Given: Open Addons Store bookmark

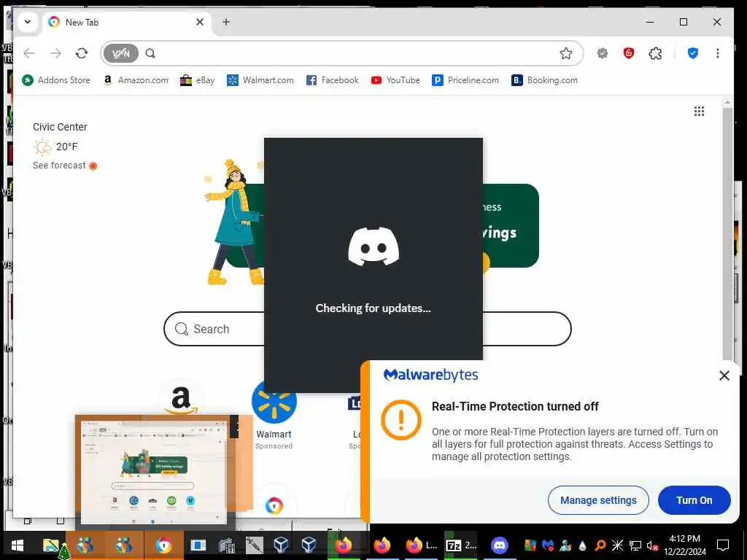Looking at the screenshot, I should [x=56, y=80].
